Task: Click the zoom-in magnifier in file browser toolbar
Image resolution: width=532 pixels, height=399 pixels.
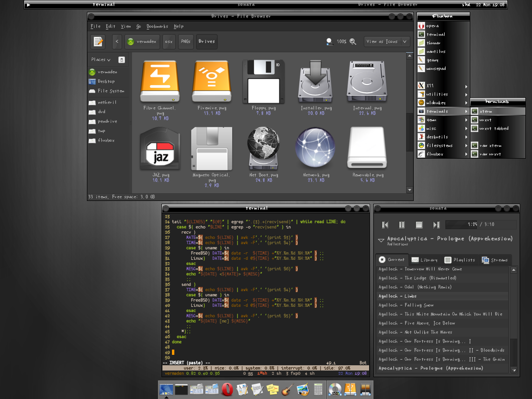Action: (352, 42)
